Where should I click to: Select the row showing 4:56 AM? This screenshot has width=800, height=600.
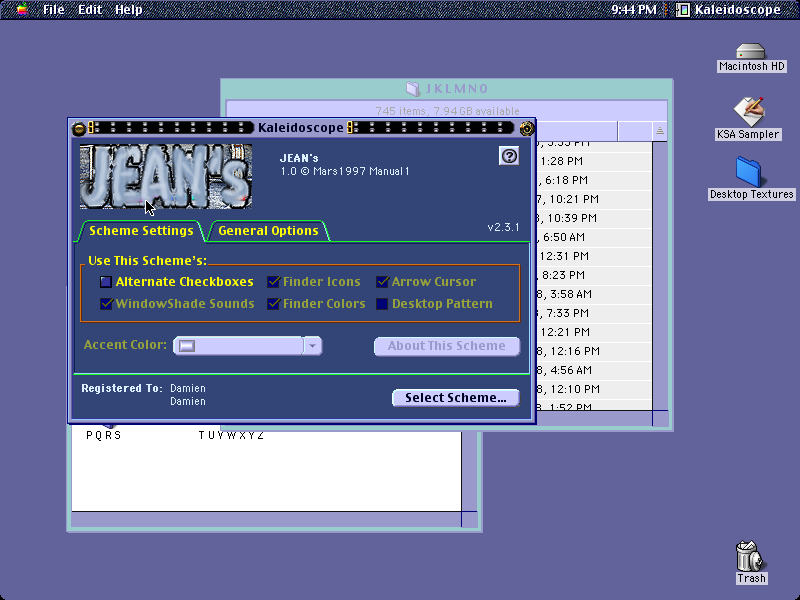pyautogui.click(x=594, y=370)
